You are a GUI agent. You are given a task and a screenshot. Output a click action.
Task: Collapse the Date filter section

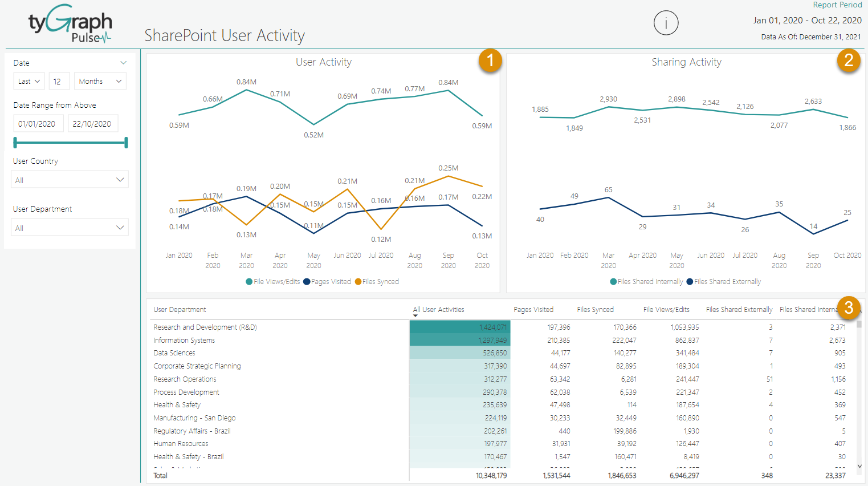[123, 62]
